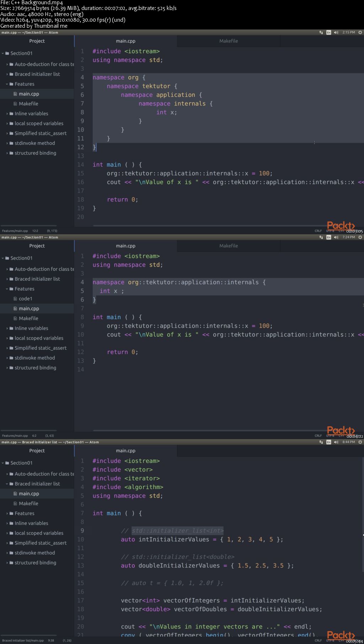This screenshot has height=644, width=364.
Task: Expand stdinvoke method in 8:44 PM window
Action: (7, 553)
